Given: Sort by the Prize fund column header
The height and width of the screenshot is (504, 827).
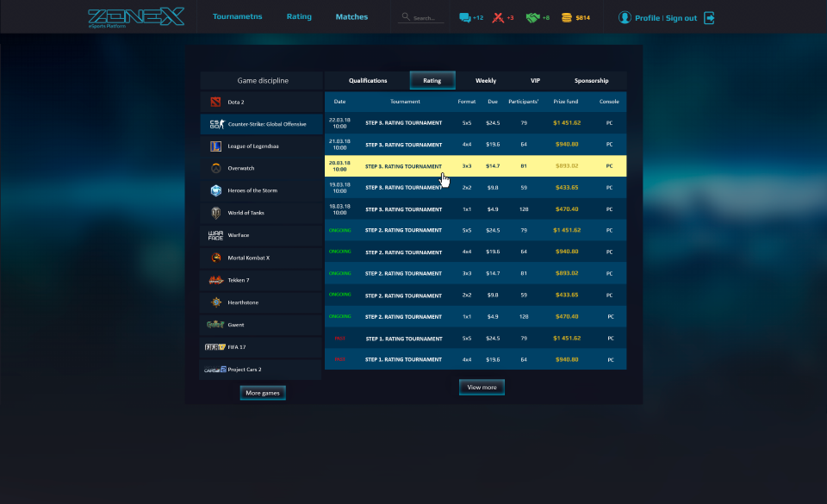Looking at the screenshot, I should (x=565, y=101).
